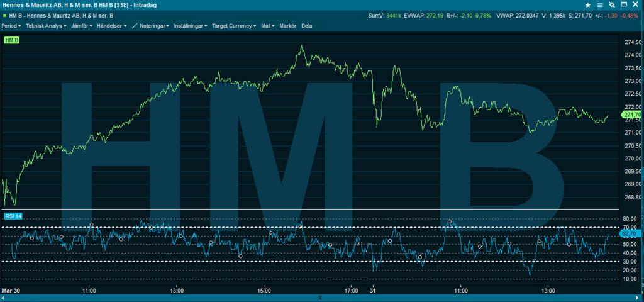Open the Noteringar dropdown

coord(155,26)
